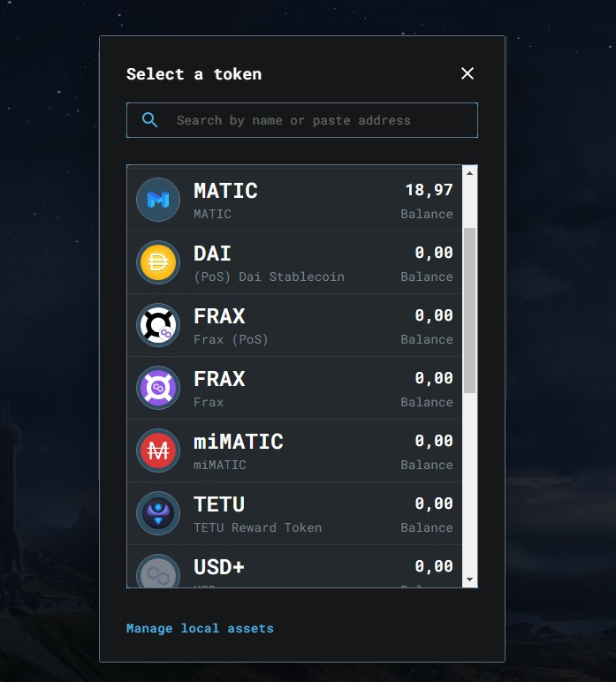Image resolution: width=616 pixels, height=682 pixels.
Task: Click the scrollbar down arrow
Action: tap(469, 580)
